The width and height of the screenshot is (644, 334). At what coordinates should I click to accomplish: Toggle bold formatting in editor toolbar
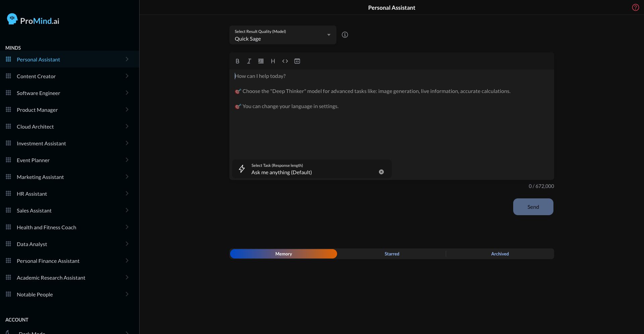(237, 61)
